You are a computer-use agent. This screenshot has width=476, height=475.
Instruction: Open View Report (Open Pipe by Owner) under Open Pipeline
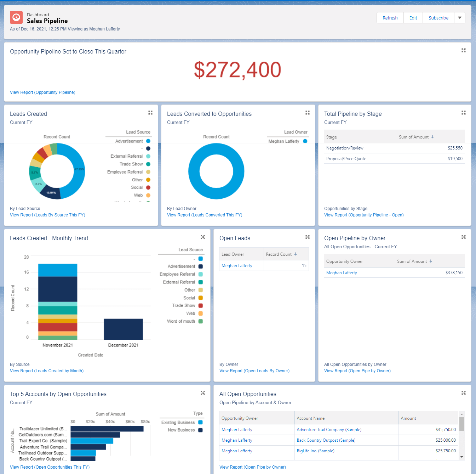click(357, 371)
